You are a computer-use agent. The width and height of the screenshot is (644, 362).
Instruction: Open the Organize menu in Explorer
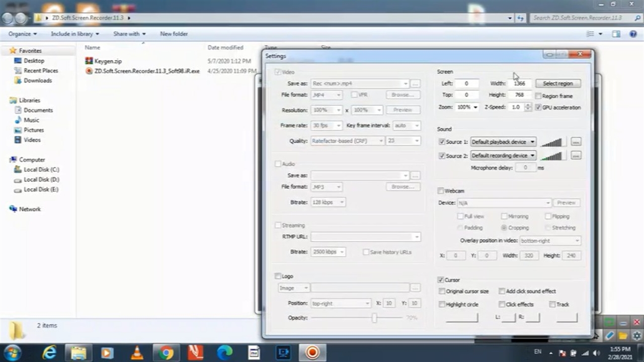[23, 34]
